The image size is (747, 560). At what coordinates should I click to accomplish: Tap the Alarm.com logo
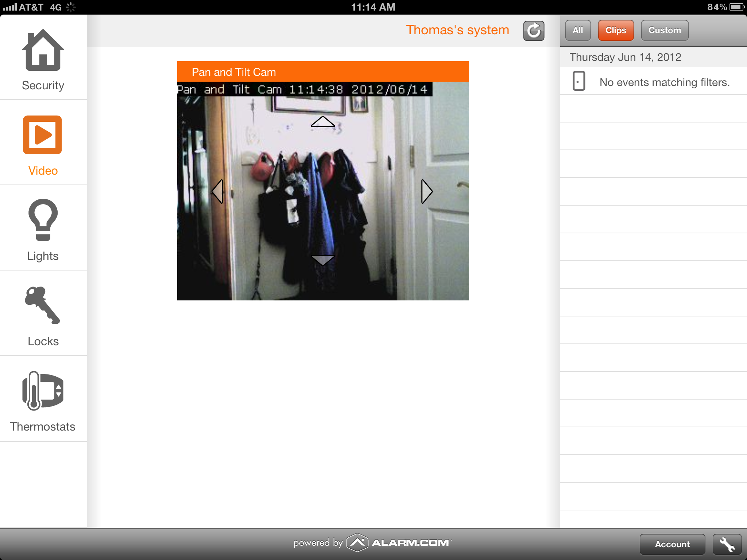coord(399,543)
